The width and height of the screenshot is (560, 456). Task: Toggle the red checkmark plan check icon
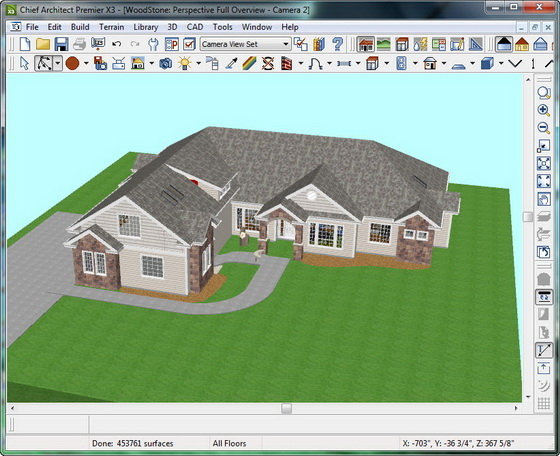(x=189, y=44)
